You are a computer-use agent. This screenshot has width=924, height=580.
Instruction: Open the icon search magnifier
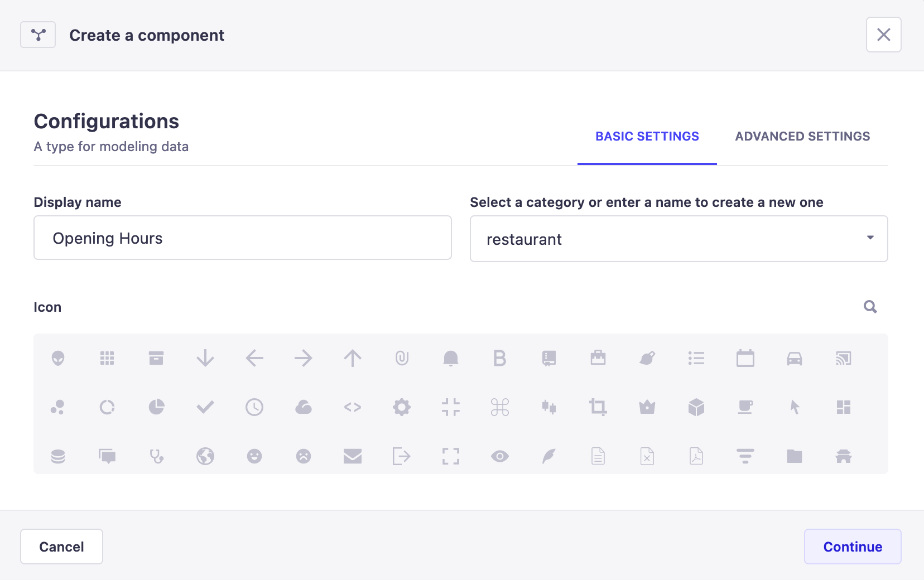tap(870, 307)
